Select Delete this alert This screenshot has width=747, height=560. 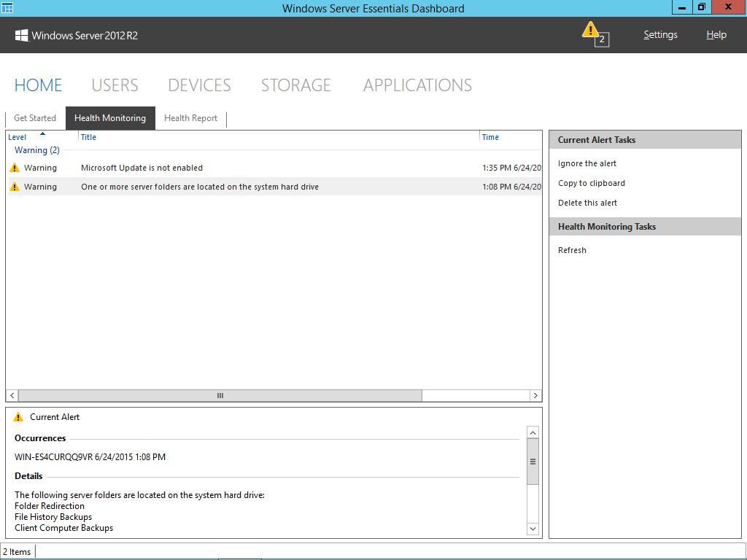tap(587, 203)
